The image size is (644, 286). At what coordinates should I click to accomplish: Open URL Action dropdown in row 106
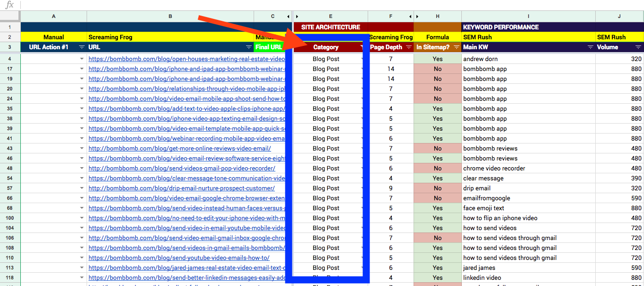click(x=82, y=238)
